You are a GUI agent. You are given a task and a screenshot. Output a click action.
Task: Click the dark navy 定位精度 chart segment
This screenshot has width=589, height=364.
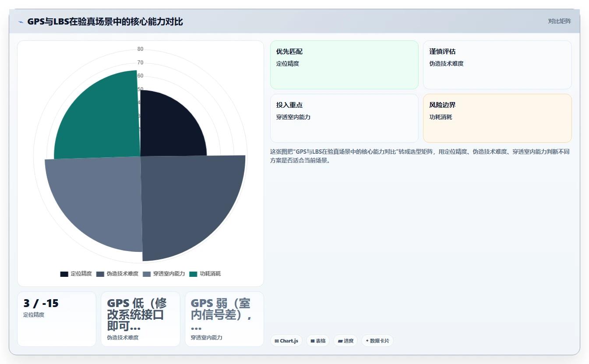pyautogui.click(x=169, y=129)
